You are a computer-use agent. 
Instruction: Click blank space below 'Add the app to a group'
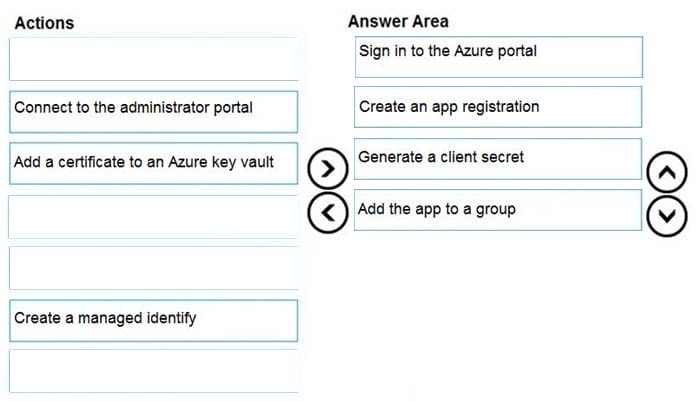click(498, 300)
